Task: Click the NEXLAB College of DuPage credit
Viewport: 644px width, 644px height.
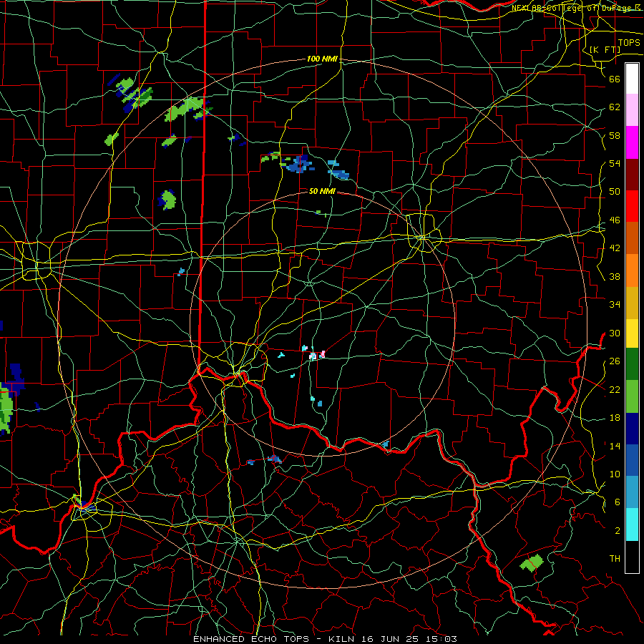Action: click(576, 8)
